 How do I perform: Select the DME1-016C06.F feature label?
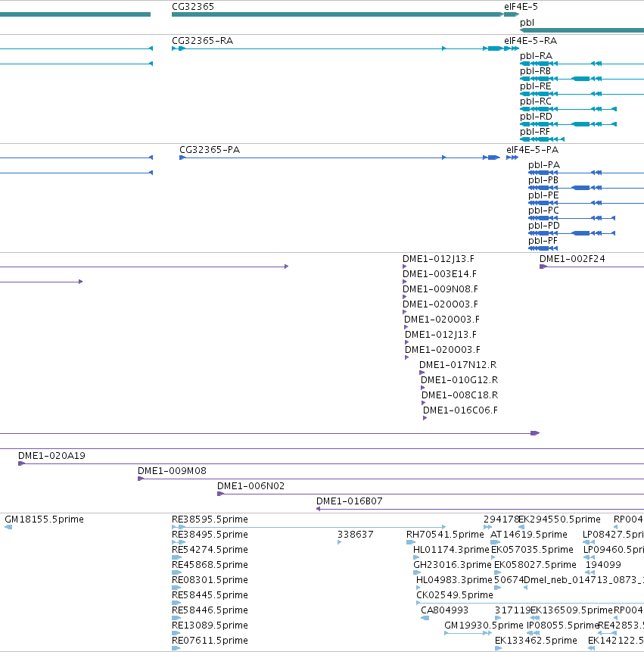(x=460, y=410)
